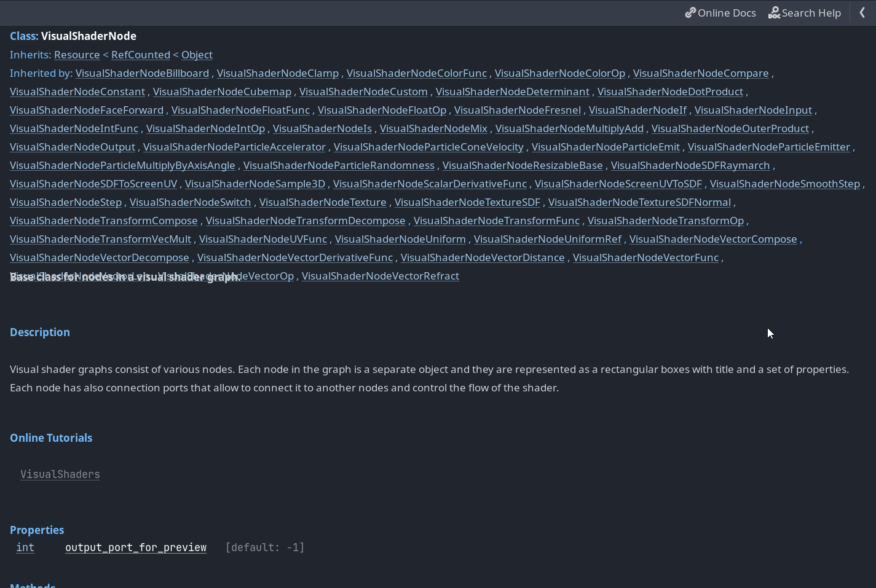Open the VisualShaders online tutorial link
Viewport: 876px width, 588px height.
[60, 474]
